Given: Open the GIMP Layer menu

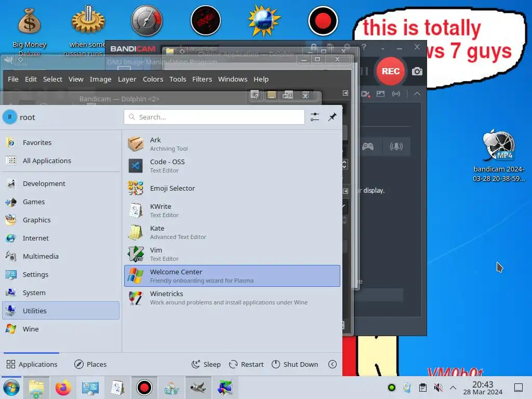Looking at the screenshot, I should click(127, 79).
